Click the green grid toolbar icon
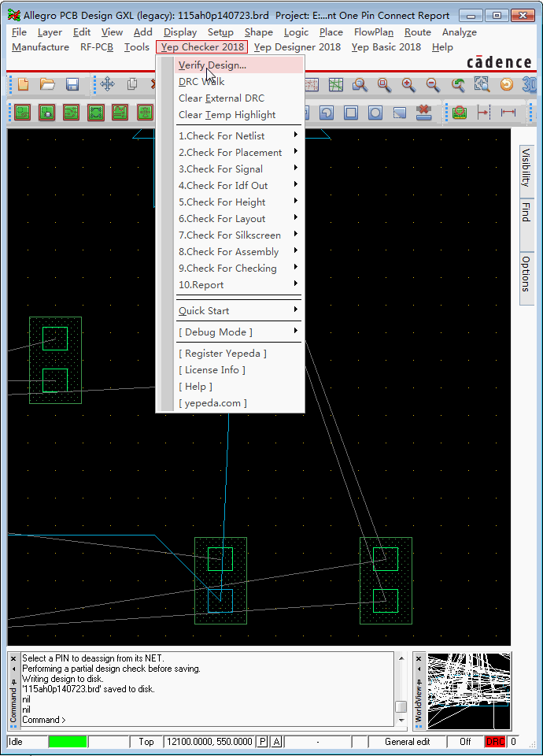The image size is (543, 756). pyautogui.click(x=336, y=85)
